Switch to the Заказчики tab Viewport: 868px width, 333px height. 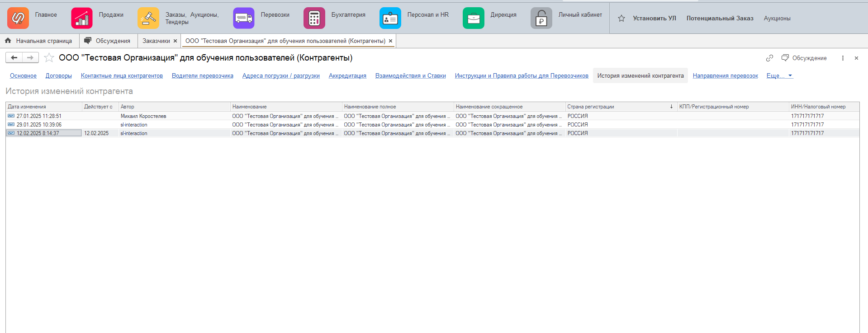156,41
